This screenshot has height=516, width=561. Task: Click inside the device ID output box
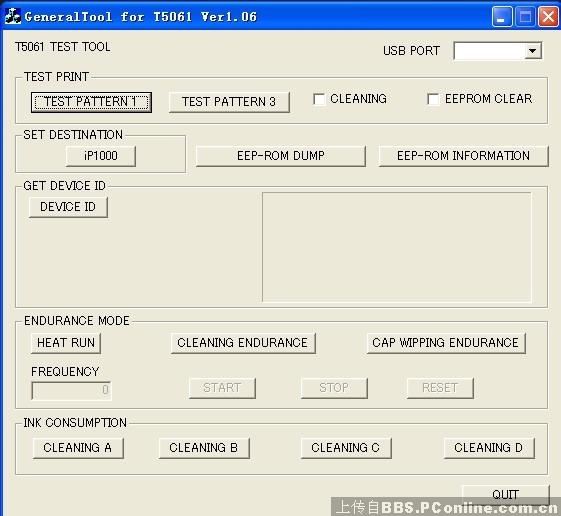[397, 247]
